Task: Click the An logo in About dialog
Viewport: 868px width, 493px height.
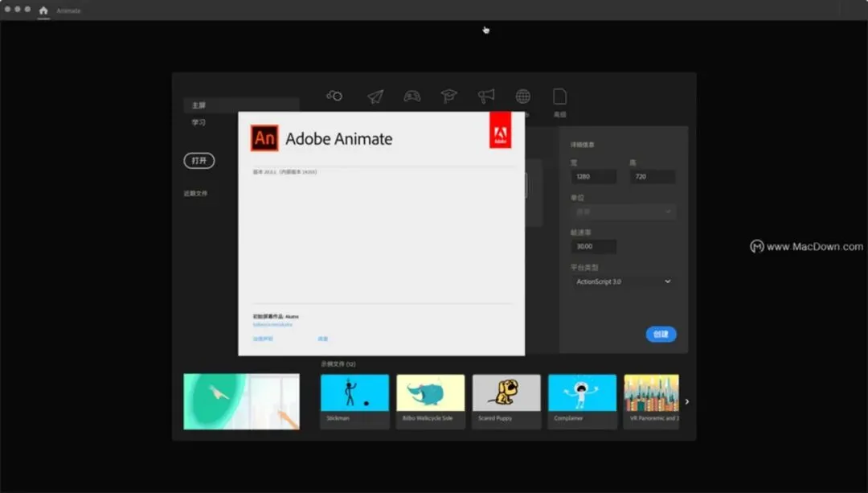Action: 264,138
